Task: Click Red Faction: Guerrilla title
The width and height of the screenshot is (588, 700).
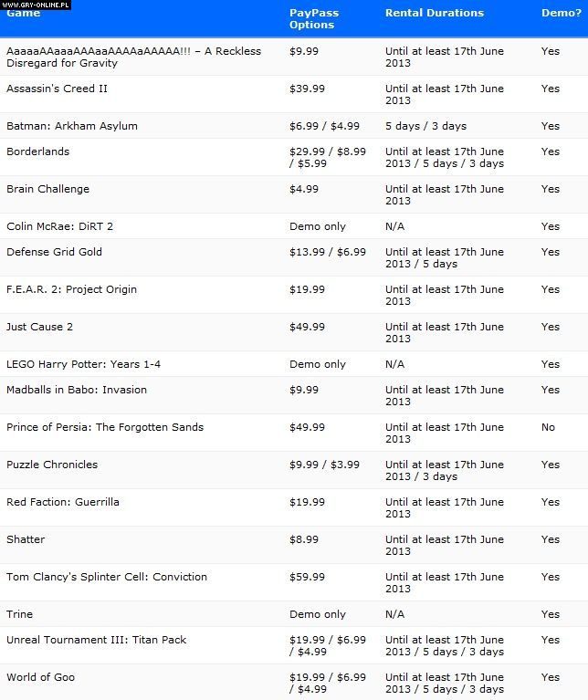Action: click(62, 502)
